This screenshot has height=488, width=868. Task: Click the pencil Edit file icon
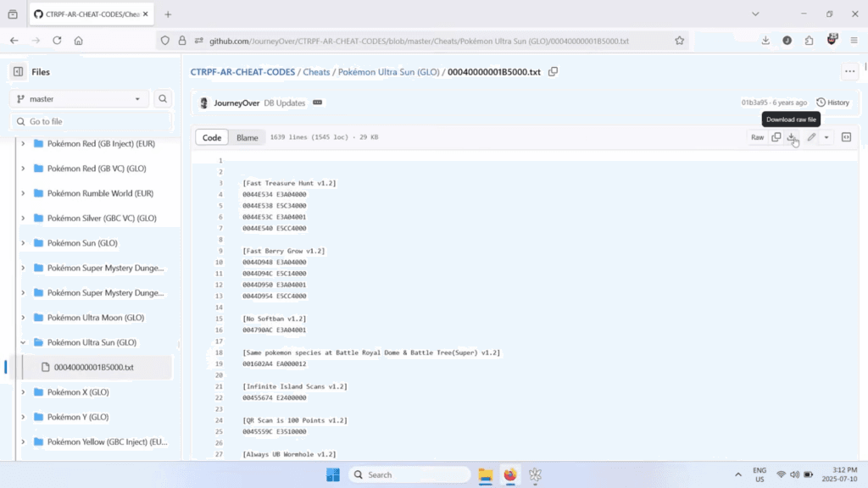click(811, 137)
